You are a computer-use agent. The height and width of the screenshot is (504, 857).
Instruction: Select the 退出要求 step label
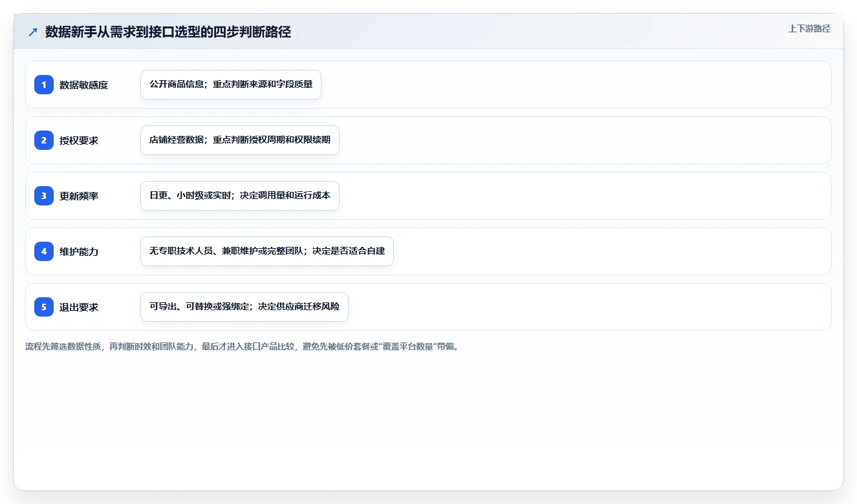pyautogui.click(x=79, y=307)
